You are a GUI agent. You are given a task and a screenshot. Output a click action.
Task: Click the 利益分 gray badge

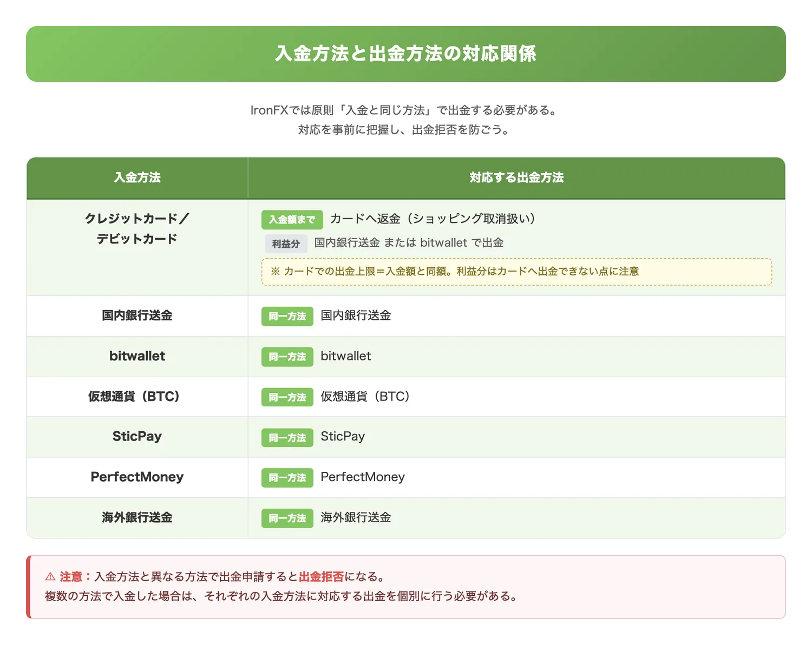(x=286, y=244)
